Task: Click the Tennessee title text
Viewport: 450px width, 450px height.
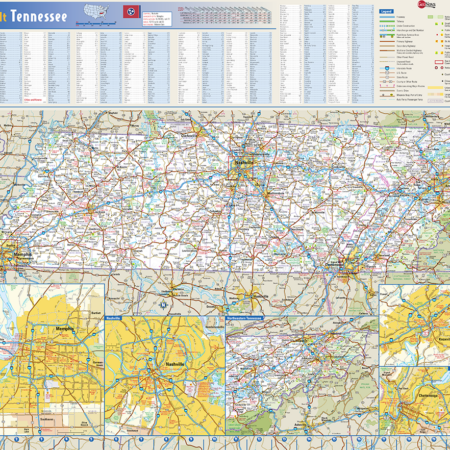Action: point(39,16)
